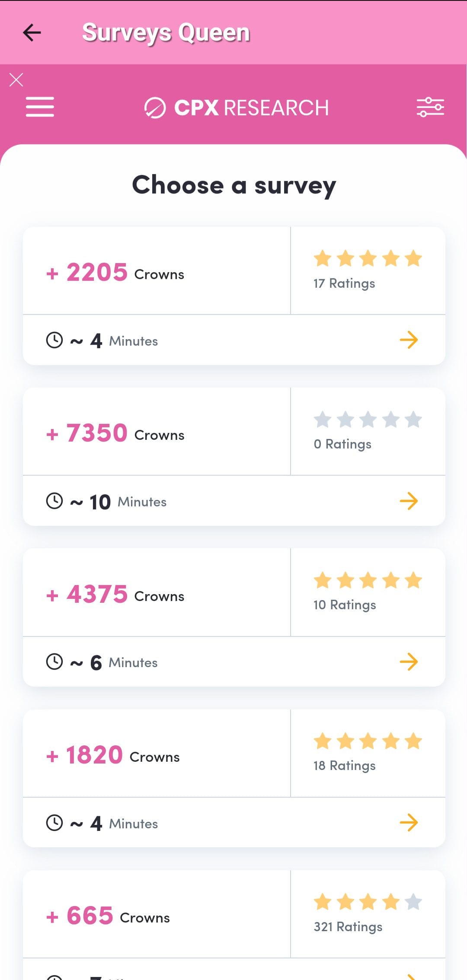Tap the ~ 10 Minutes duration row
This screenshot has height=980, width=467.
[x=234, y=501]
